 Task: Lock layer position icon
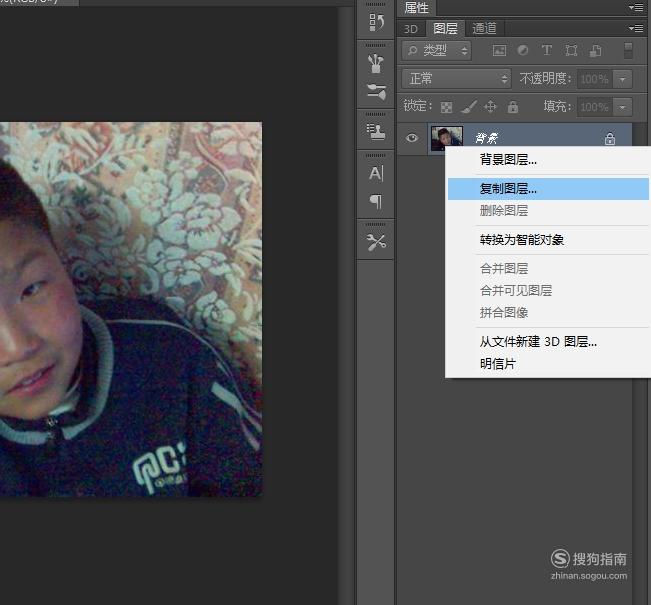(x=490, y=107)
